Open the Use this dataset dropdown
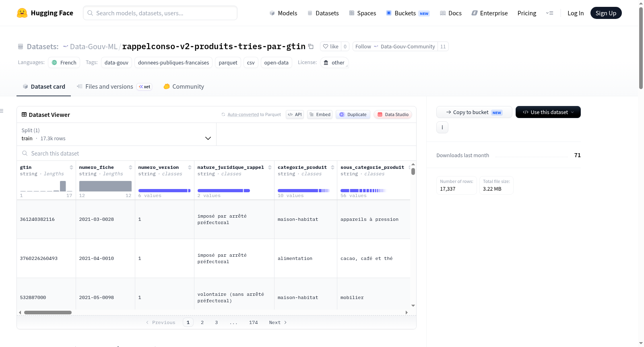The height and width of the screenshot is (347, 644). coord(548,112)
